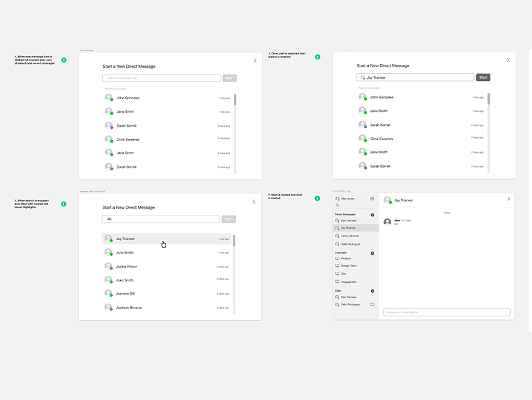532x400 pixels.
Task: Click plus icon beside Calls heading
Action: click(x=372, y=291)
